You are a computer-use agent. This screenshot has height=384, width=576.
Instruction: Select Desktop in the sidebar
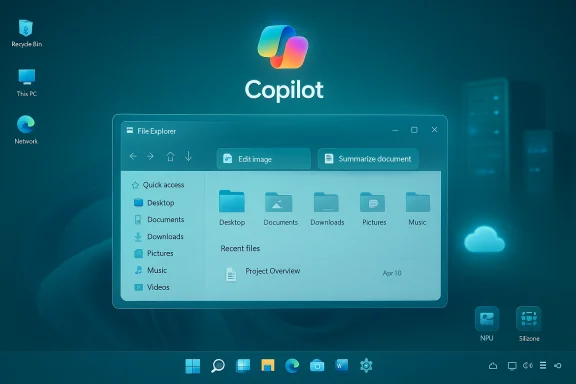click(x=154, y=202)
